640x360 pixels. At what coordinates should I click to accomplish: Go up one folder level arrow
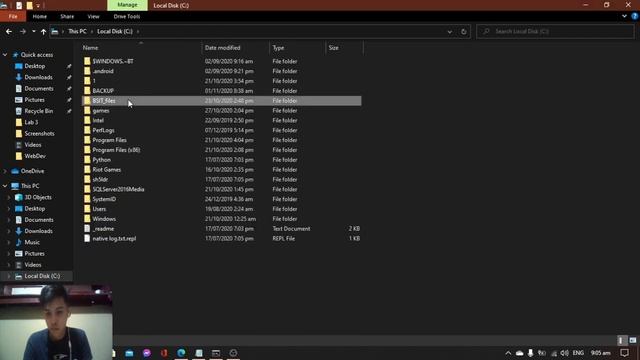click(x=43, y=31)
